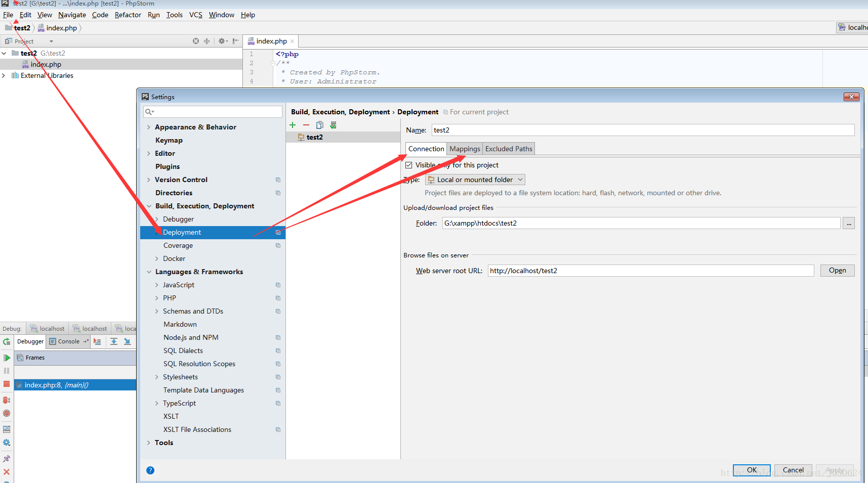Pause the debugged program
868x483 pixels.
click(7, 371)
